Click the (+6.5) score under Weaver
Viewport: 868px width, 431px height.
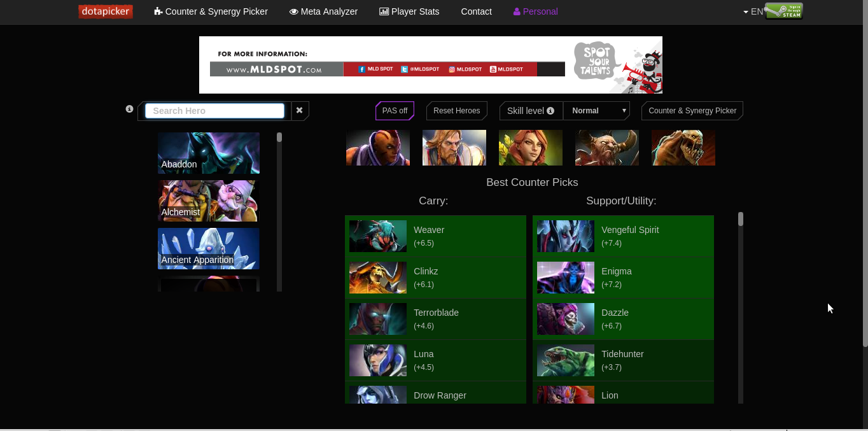(424, 243)
